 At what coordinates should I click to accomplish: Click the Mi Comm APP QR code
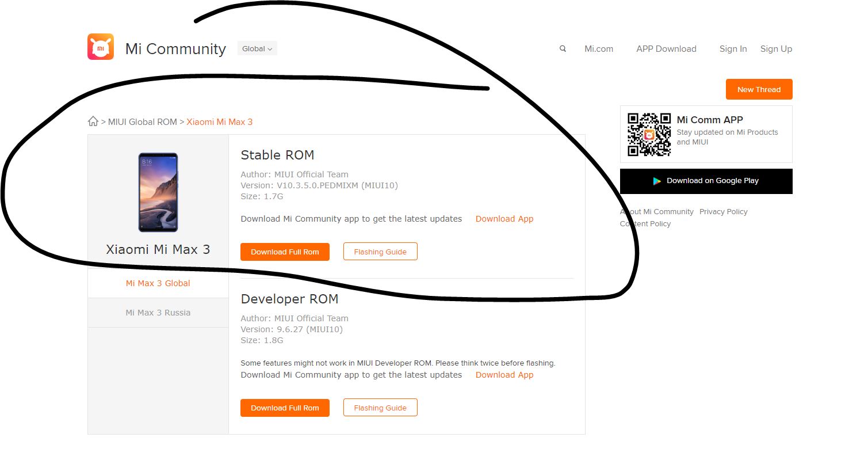point(649,134)
